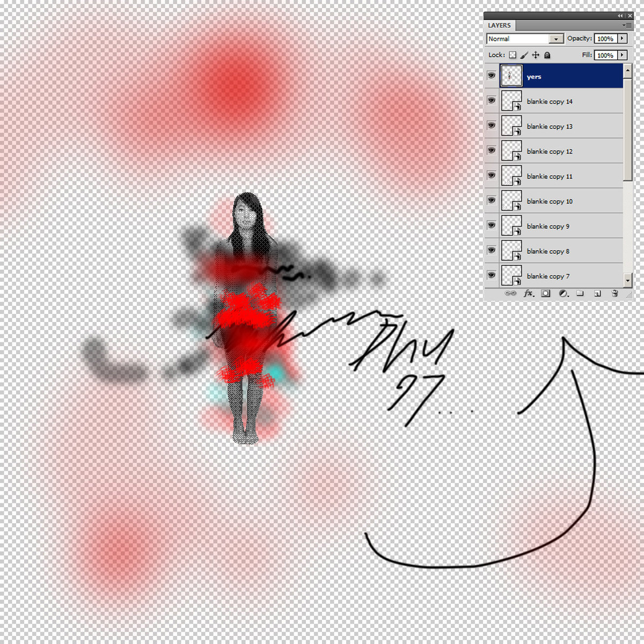644x644 pixels.
Task: Open the Layers panel options menu
Action: (627, 25)
